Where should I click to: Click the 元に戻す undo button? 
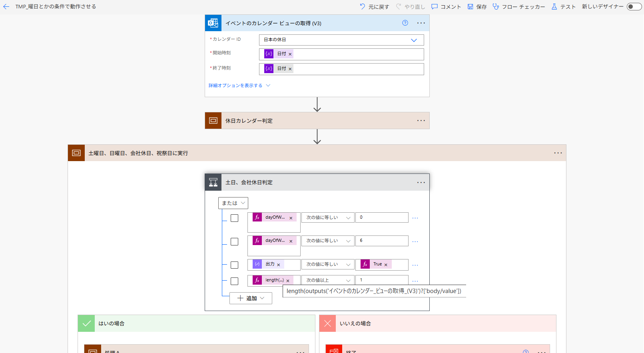[x=374, y=6]
